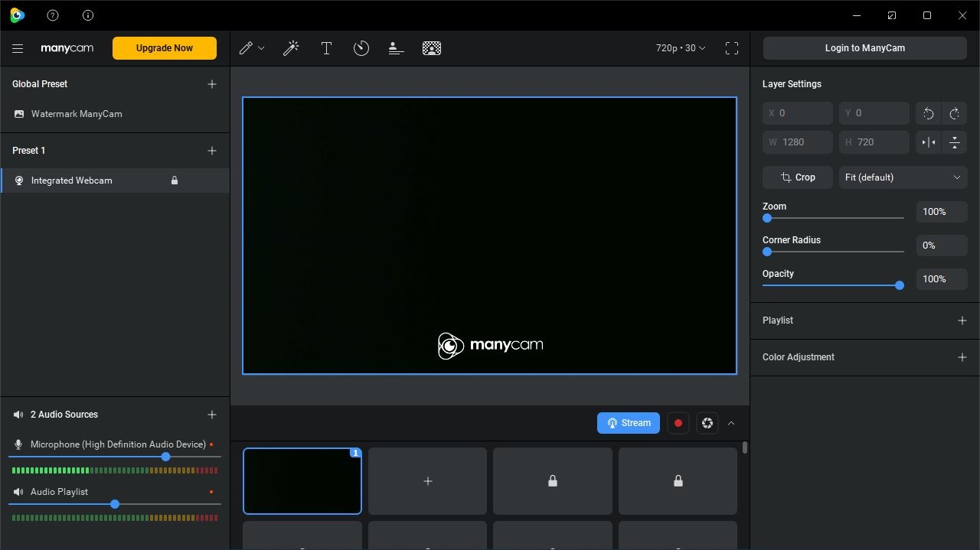This screenshot has height=550, width=980.
Task: Click the Layer Settings heading
Action: (x=792, y=84)
